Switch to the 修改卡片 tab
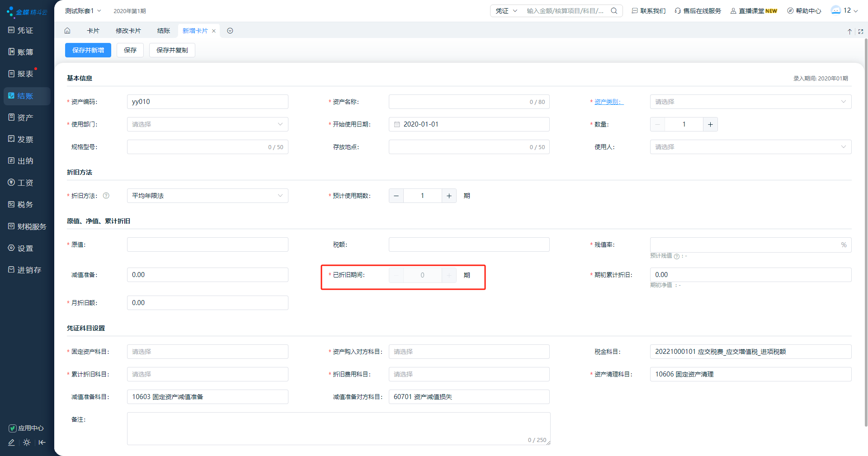The image size is (868, 456). [128, 31]
